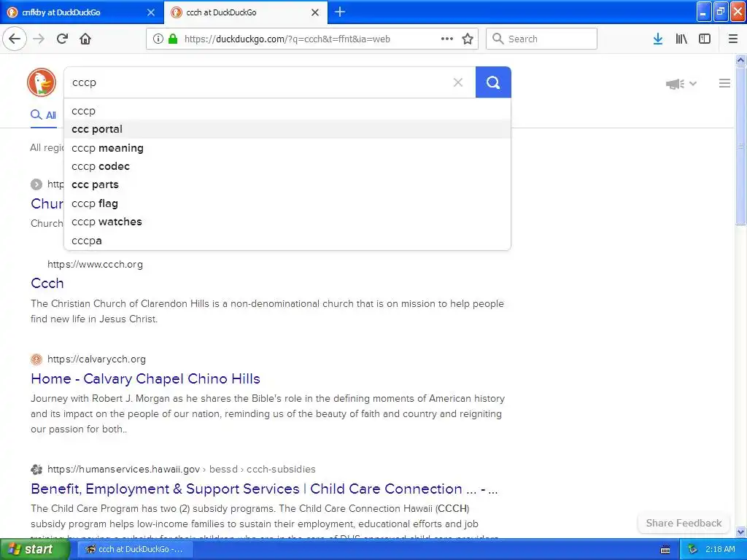The width and height of the screenshot is (747, 560).
Task: Open the megaphone announcements dropdown
Action: click(681, 84)
